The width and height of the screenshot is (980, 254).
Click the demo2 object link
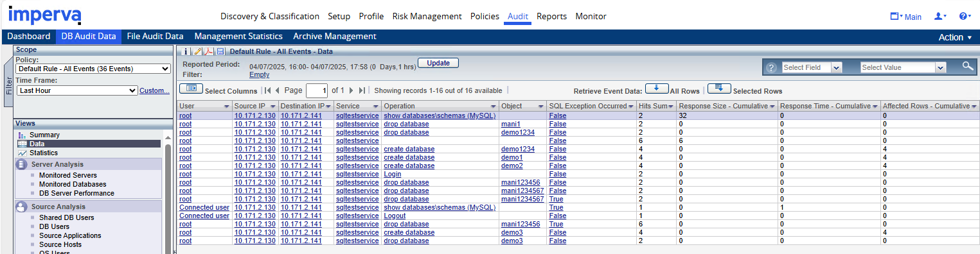[512, 166]
